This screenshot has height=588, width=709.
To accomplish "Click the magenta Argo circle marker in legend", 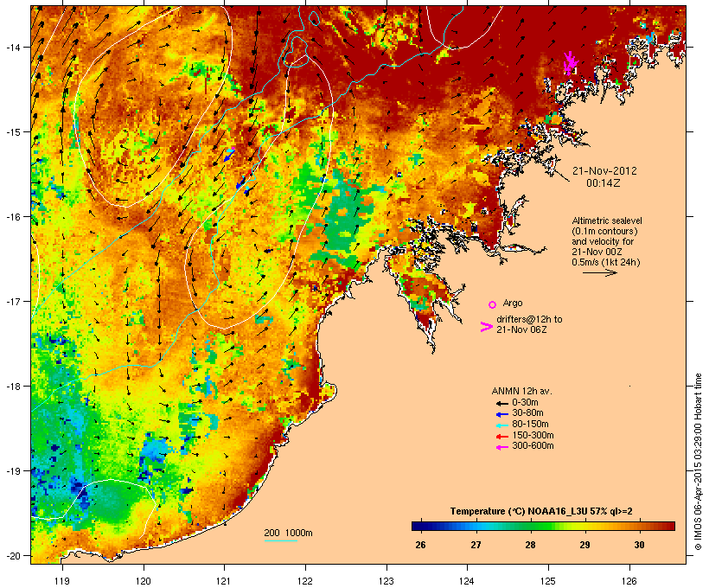I will pos(493,304).
